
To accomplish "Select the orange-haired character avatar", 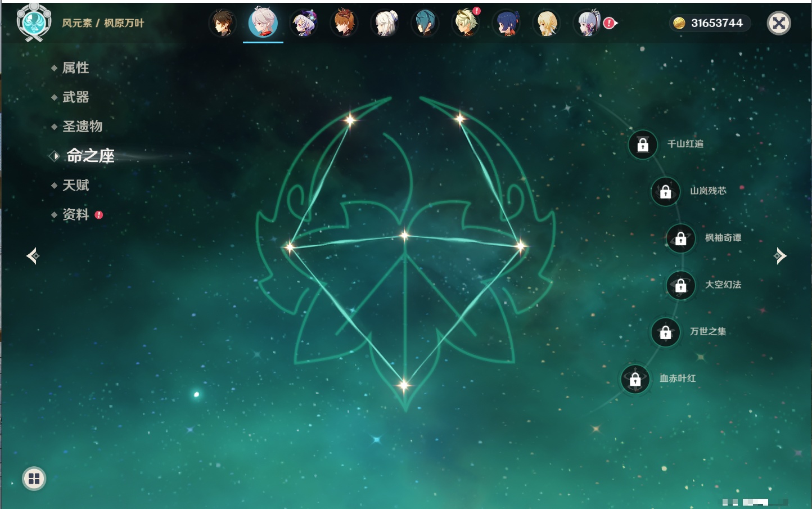I will coord(344,23).
